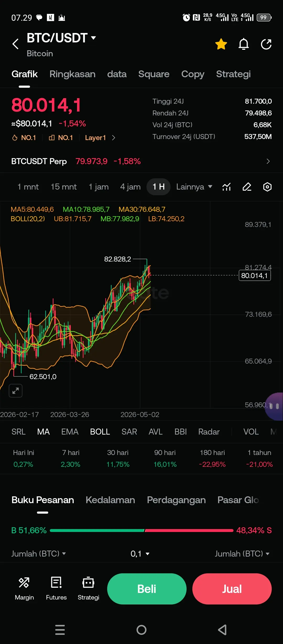Tap the red Jual button
The height and width of the screenshot is (644, 283).
click(232, 589)
